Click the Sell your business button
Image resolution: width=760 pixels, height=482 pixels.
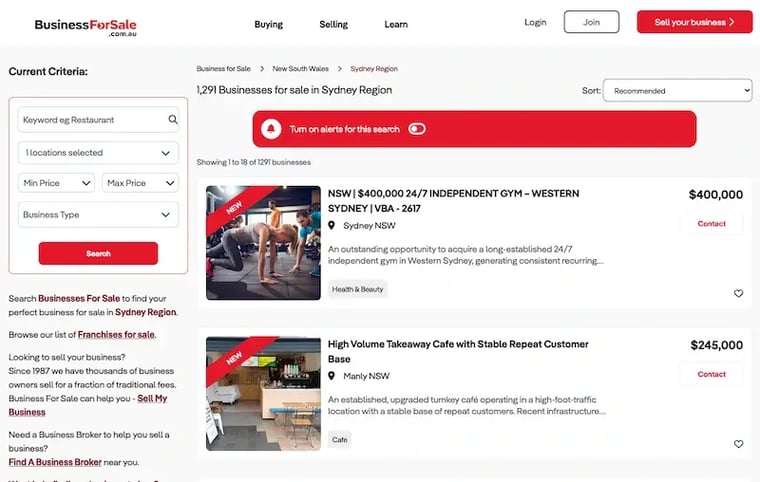tap(694, 22)
